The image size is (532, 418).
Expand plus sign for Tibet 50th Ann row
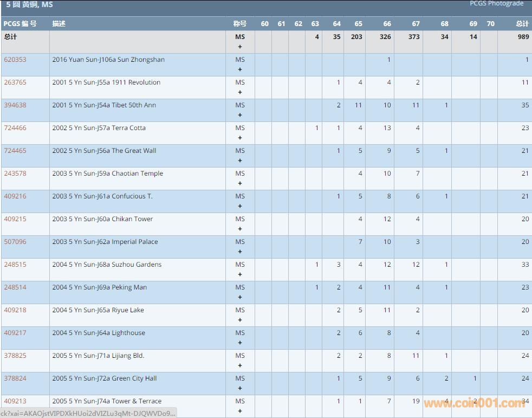click(240, 115)
